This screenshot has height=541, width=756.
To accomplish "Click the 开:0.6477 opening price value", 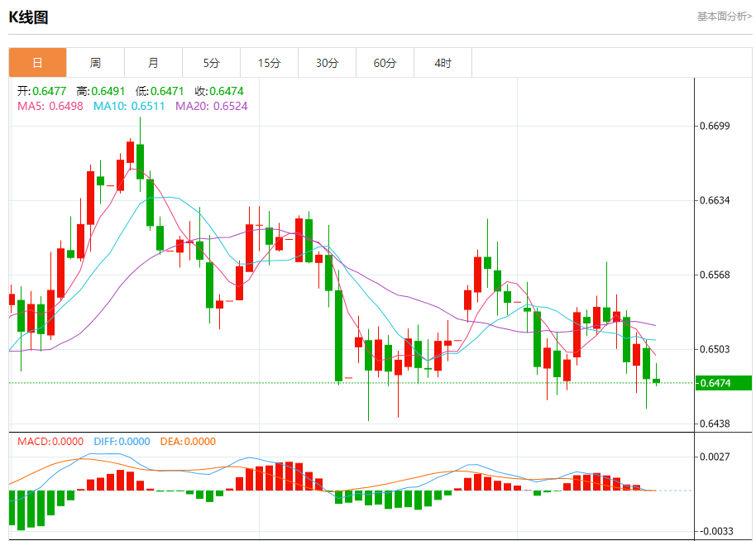I will pos(41,91).
